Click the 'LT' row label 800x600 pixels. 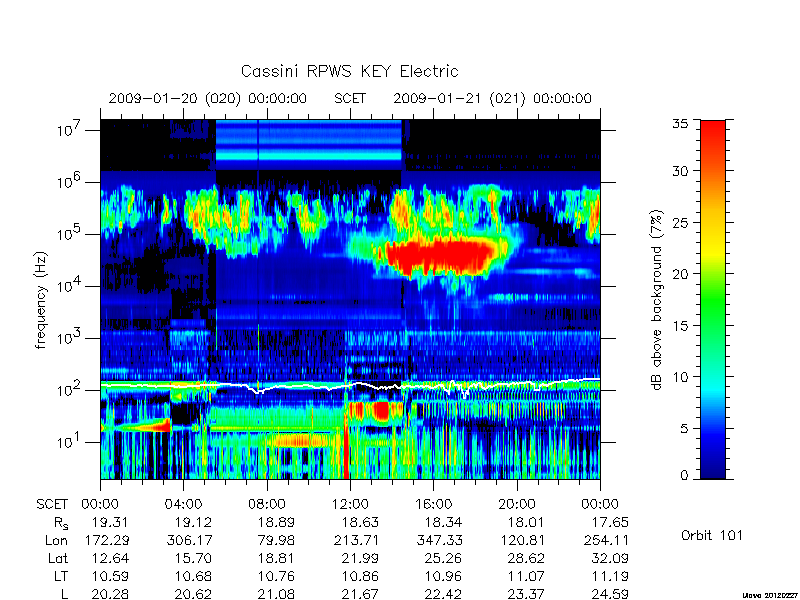[x=61, y=576]
